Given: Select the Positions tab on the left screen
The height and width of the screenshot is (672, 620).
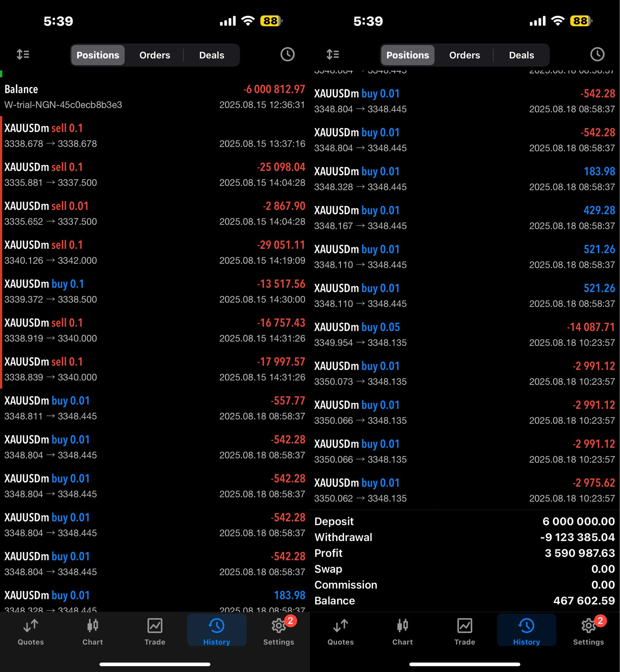Looking at the screenshot, I should coord(98,55).
